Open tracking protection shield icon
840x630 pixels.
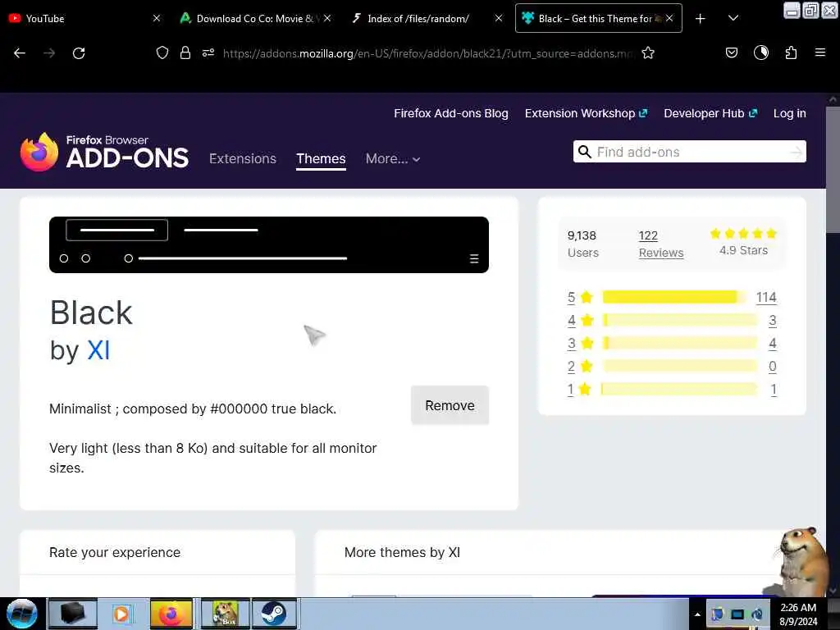point(162,52)
